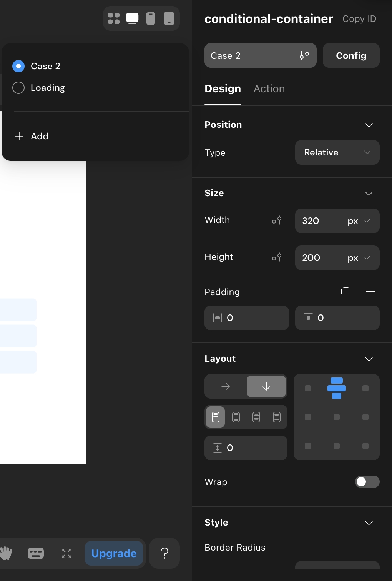
Task: Open the grid view icon
Action: pos(114,18)
